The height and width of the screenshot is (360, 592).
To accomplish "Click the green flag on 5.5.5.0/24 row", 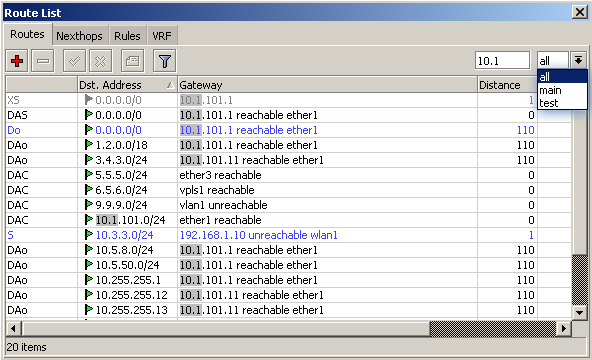I will click(x=89, y=175).
